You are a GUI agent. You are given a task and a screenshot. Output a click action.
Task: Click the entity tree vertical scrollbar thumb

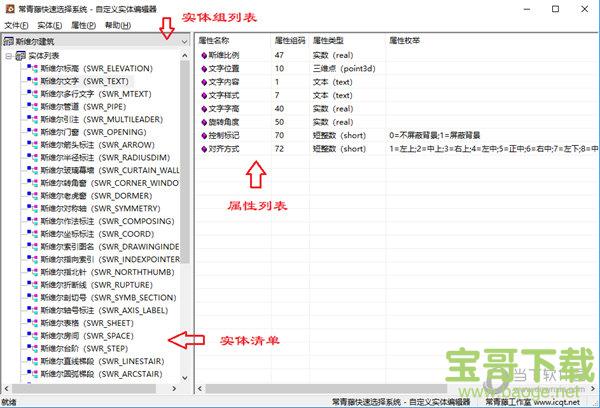185,162
